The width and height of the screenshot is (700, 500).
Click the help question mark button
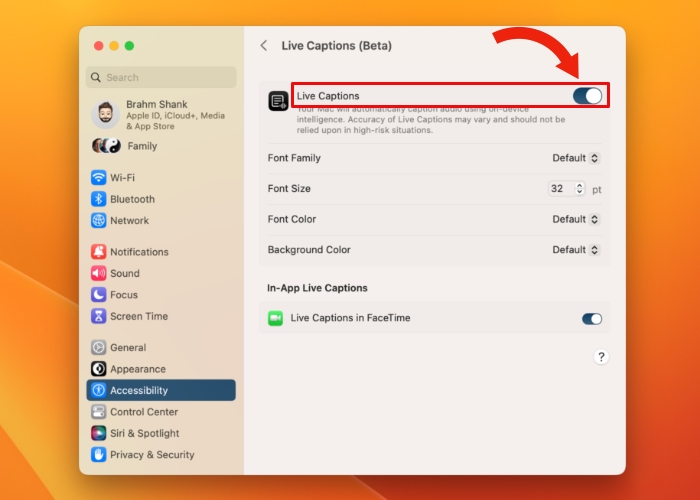(x=601, y=357)
